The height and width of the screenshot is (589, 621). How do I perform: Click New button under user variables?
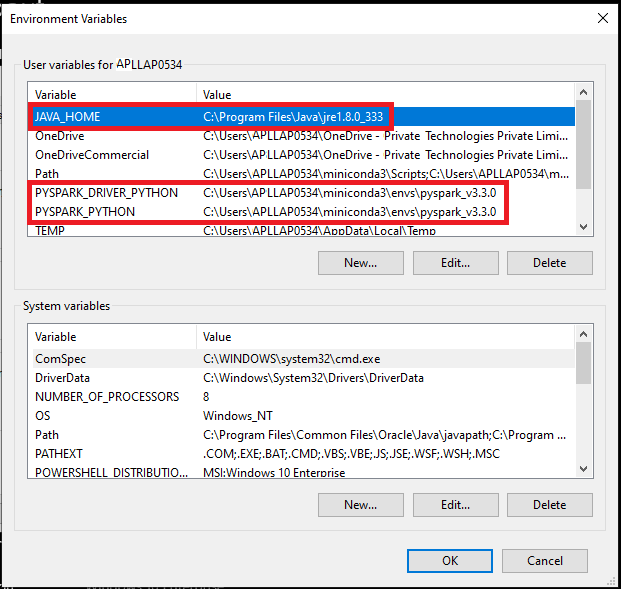pos(360,263)
